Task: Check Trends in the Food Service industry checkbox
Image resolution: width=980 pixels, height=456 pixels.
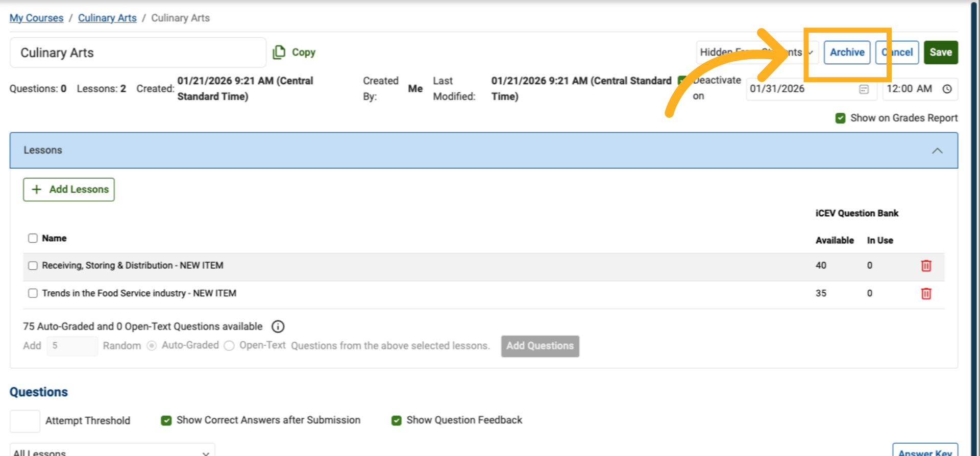Action: pyautogui.click(x=33, y=293)
